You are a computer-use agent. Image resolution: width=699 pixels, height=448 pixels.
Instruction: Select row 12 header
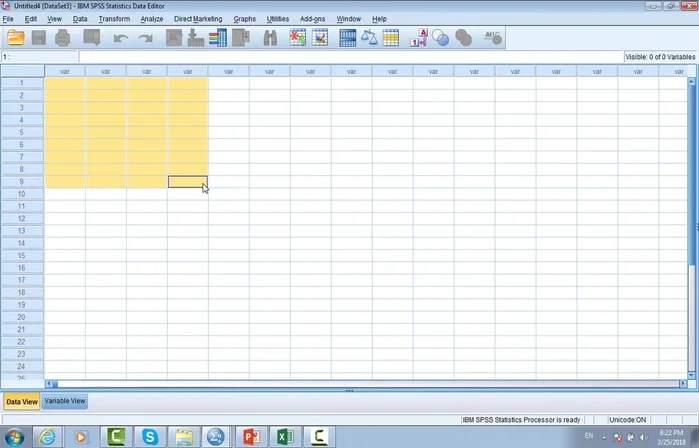[x=22, y=218]
